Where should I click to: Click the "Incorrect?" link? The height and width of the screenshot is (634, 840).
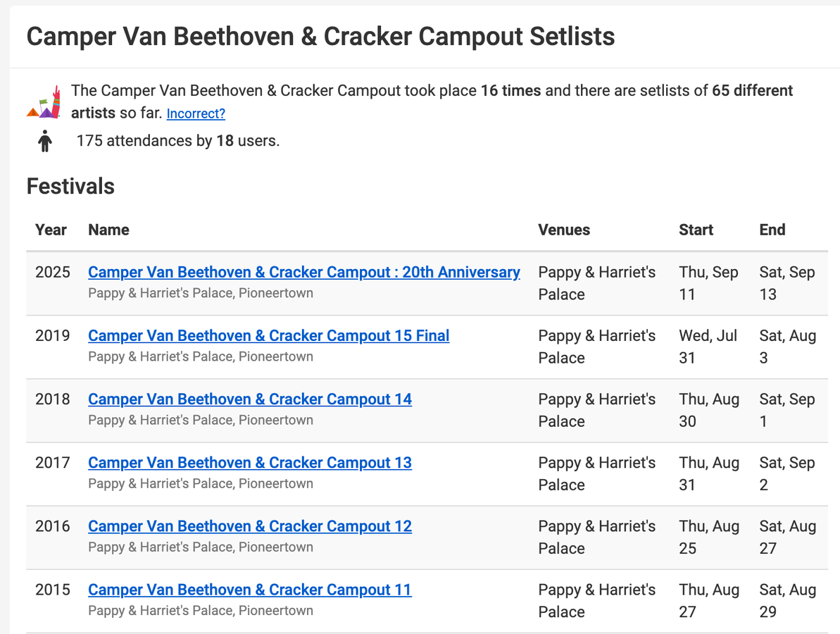click(196, 113)
